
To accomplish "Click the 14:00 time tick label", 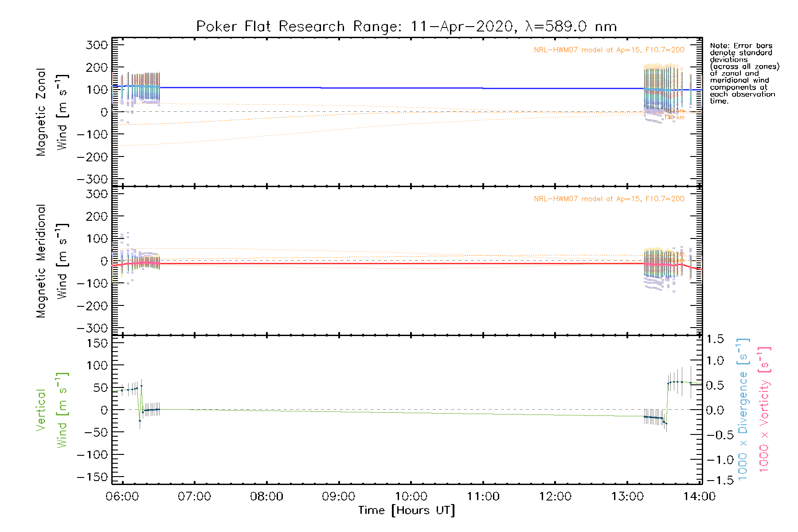I will click(x=699, y=497).
